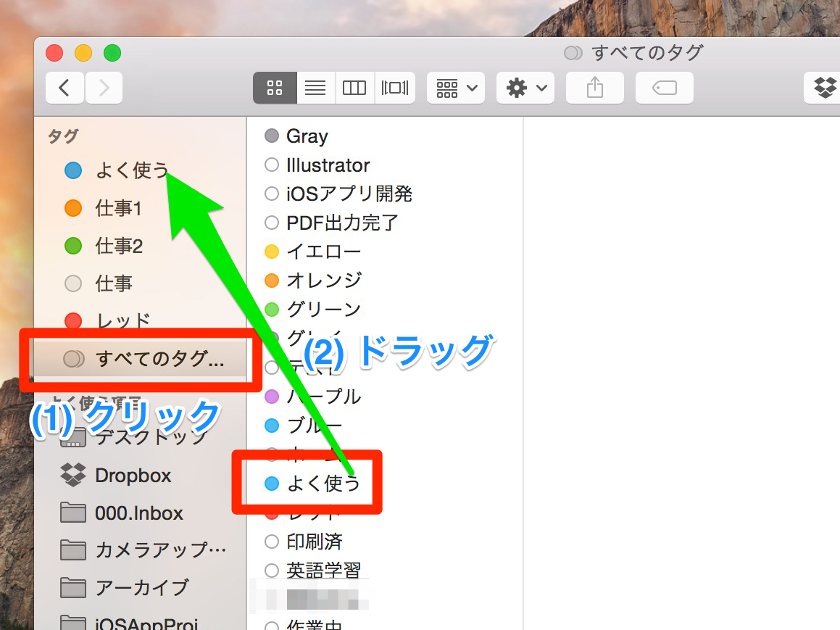840x630 pixels.
Task: Click the タグ sidebar section header
Action: (63, 136)
